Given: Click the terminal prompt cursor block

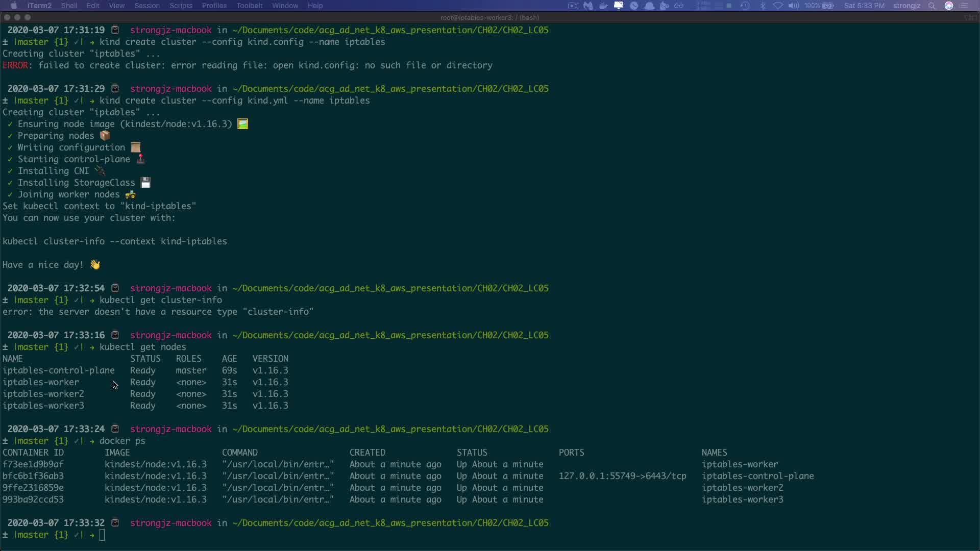Looking at the screenshot, I should click(102, 535).
